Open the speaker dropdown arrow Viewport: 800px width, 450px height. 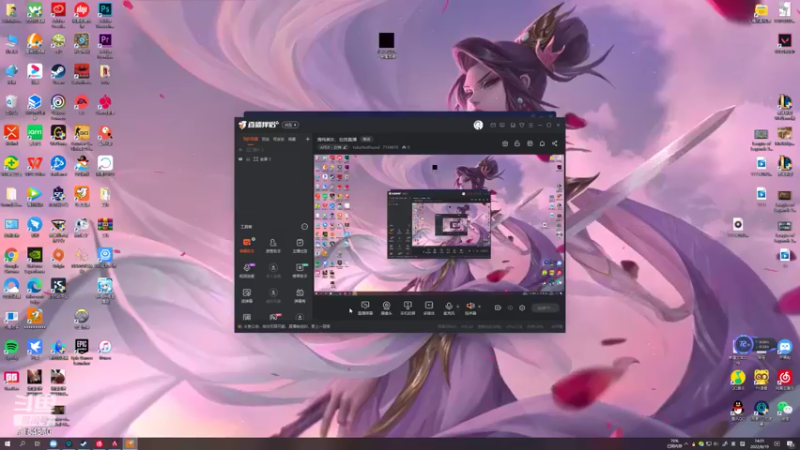(480, 306)
